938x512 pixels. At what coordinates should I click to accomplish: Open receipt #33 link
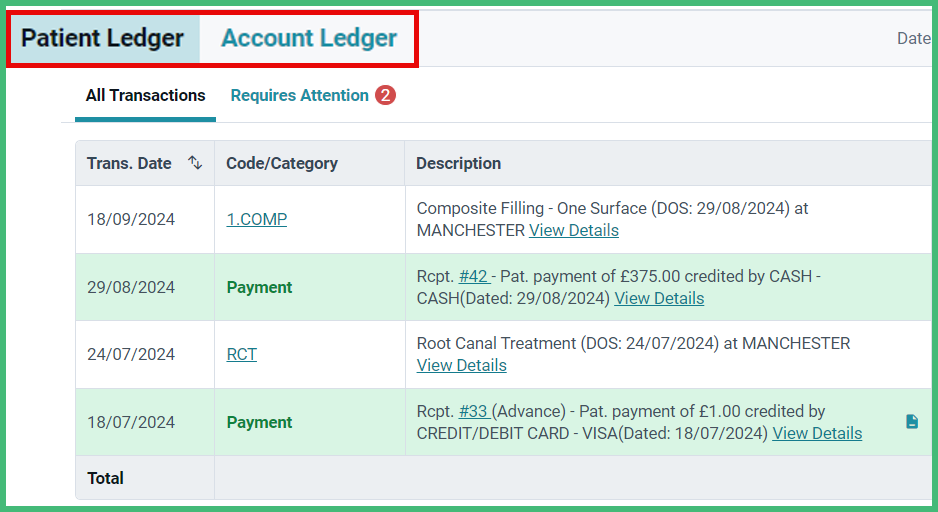pyautogui.click(x=474, y=412)
